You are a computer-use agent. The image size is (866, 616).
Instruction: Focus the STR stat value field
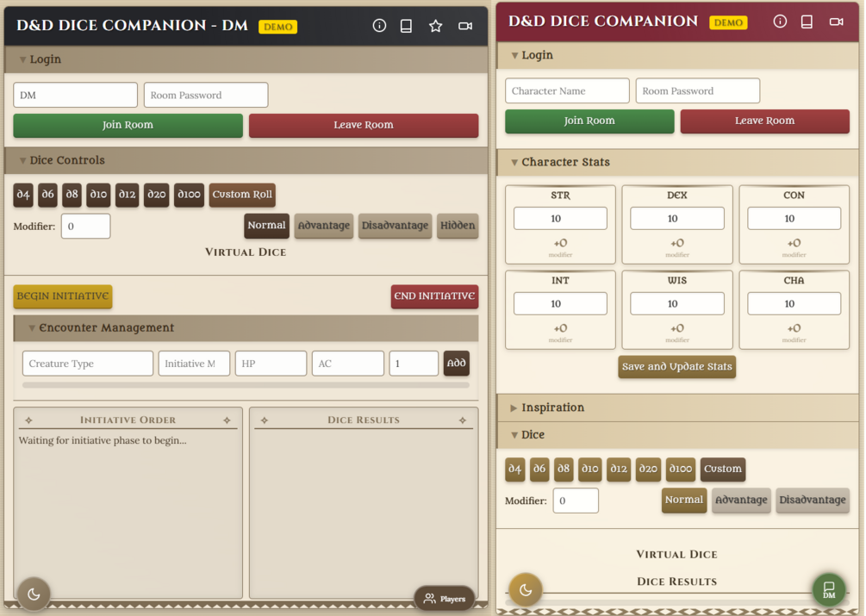point(560,219)
